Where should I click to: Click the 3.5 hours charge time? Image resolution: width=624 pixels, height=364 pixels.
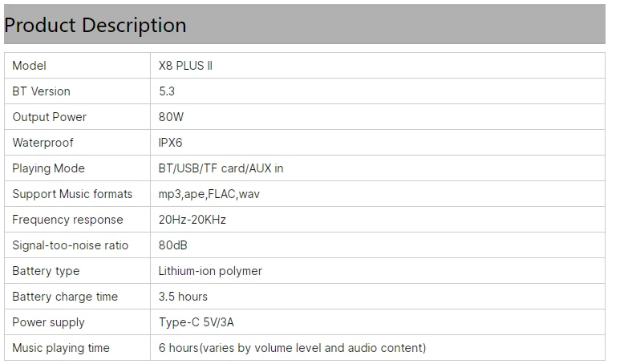pos(184,297)
